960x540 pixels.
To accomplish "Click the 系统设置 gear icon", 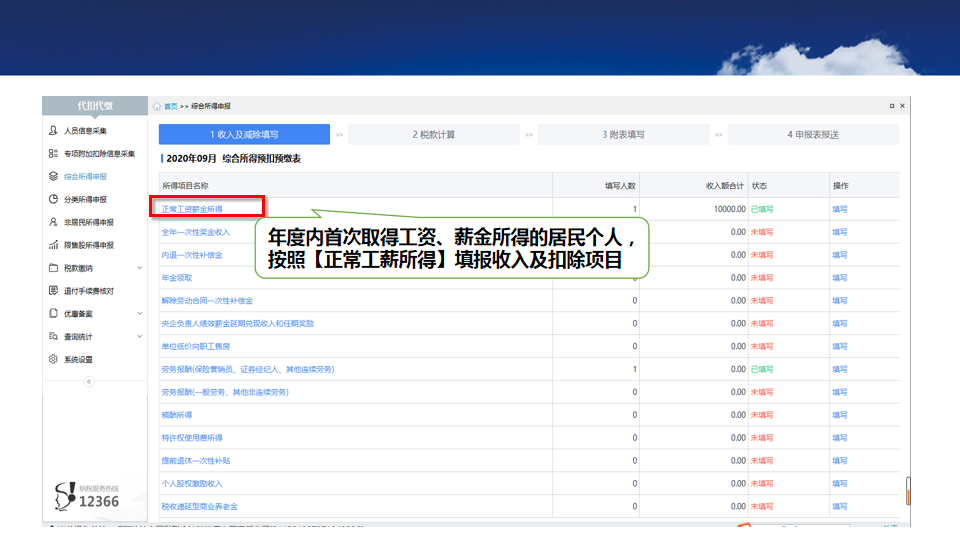I will point(53,359).
